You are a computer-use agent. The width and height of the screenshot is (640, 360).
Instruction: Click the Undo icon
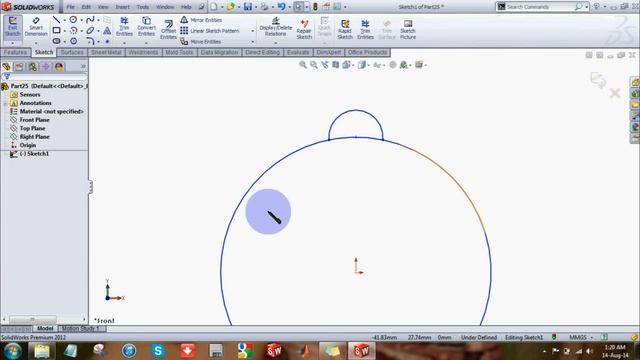click(282, 7)
